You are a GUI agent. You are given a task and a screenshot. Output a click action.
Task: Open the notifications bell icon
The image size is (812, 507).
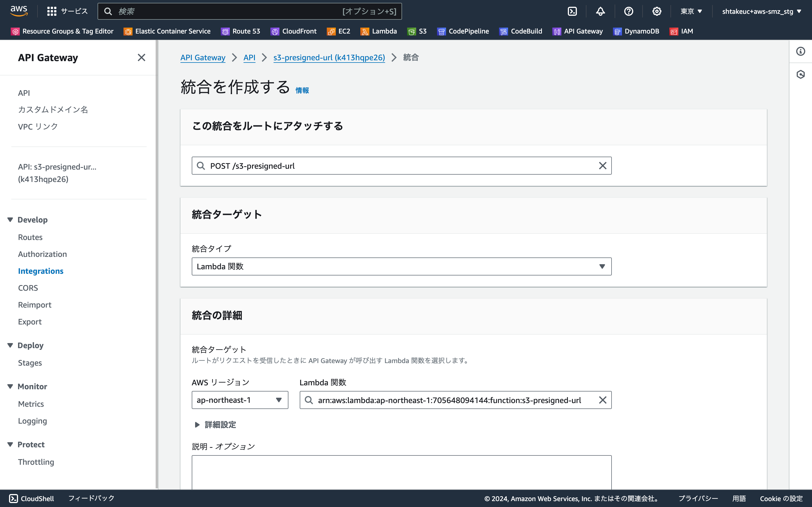pyautogui.click(x=600, y=11)
